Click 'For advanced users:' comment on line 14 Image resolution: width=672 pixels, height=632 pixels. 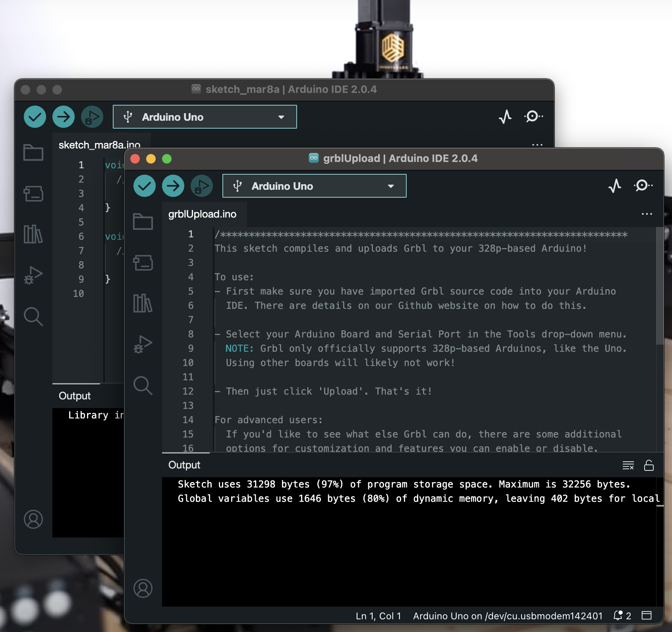point(268,420)
